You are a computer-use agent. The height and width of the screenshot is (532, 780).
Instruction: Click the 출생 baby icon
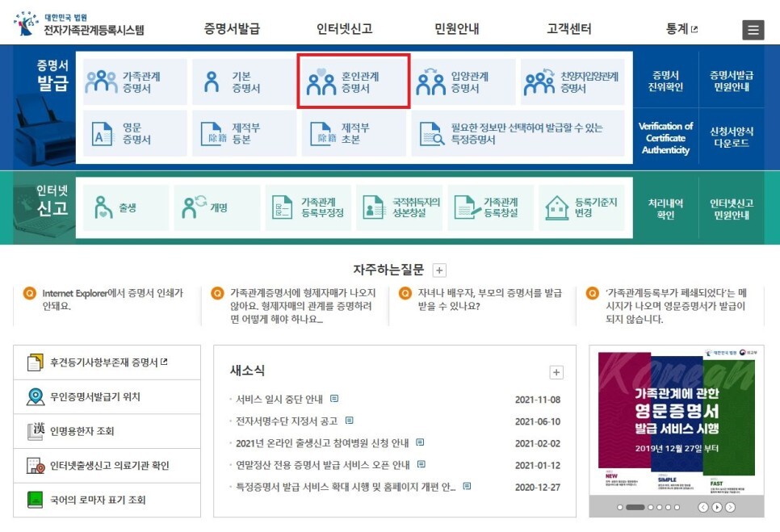[103, 207]
